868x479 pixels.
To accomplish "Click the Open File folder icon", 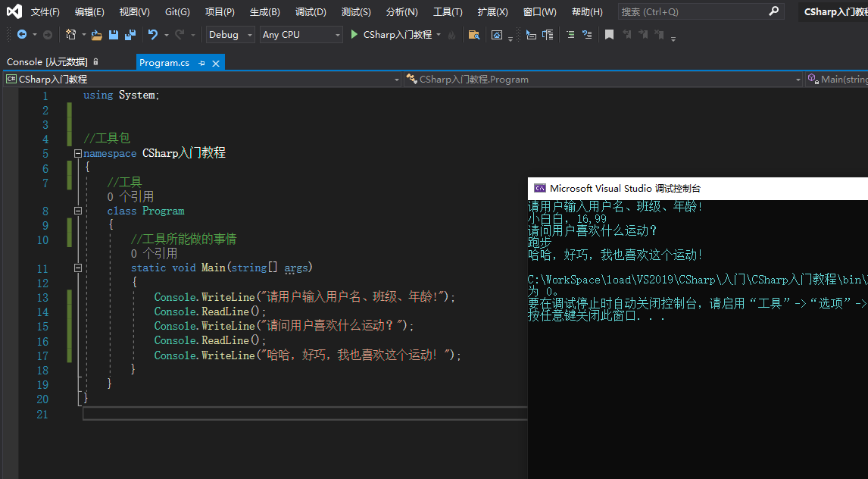I will coord(97,34).
